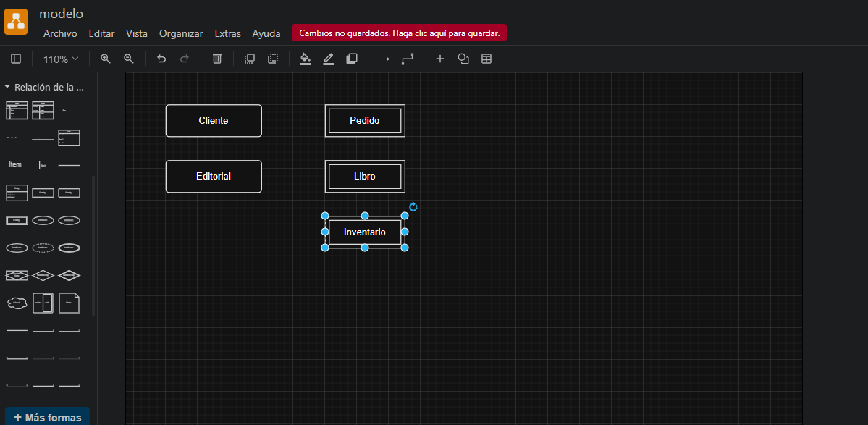The width and height of the screenshot is (868, 425).
Task: Pick the cloud shape in sidebar
Action: 17,303
